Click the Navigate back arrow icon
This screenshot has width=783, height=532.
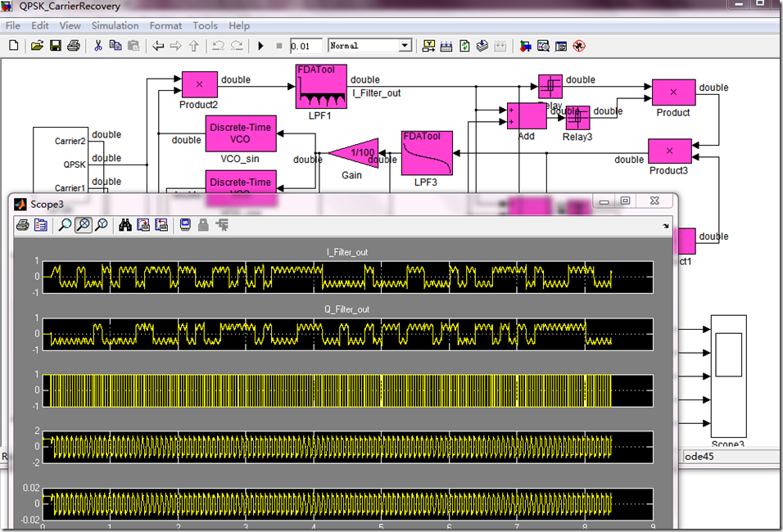click(x=158, y=46)
